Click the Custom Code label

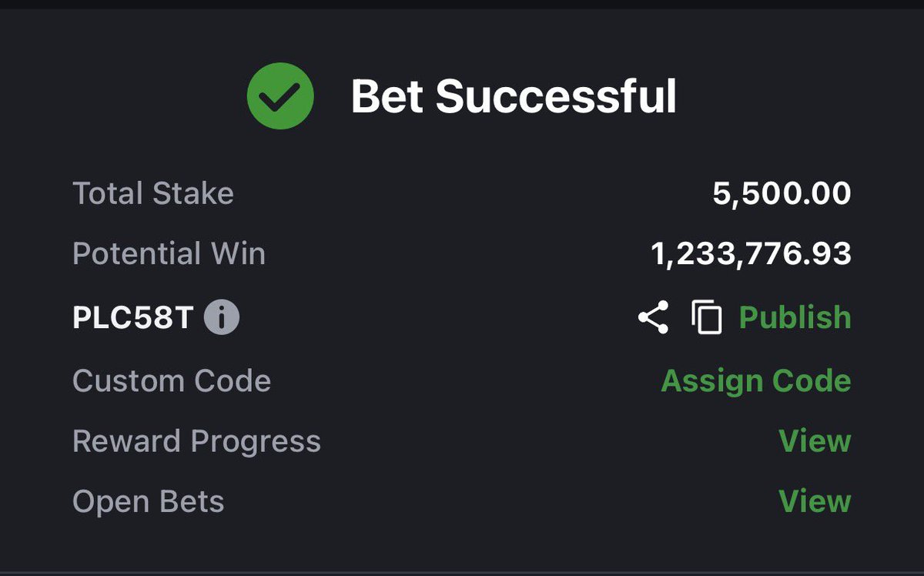pos(172,380)
